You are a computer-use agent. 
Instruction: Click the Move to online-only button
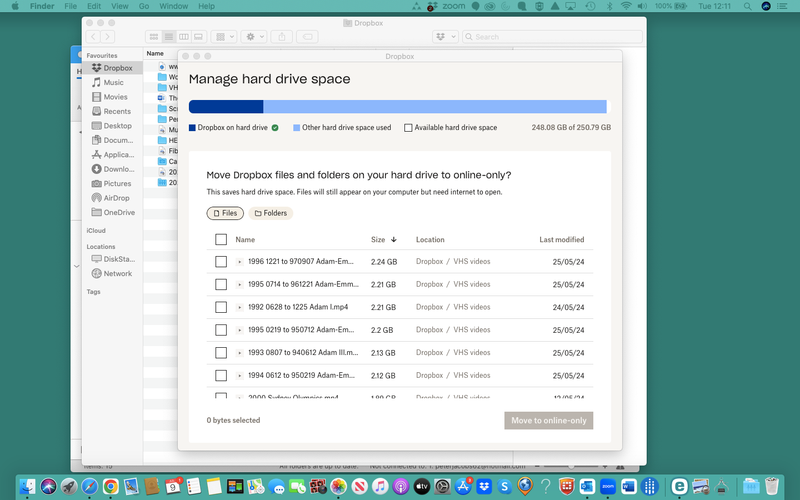click(x=548, y=421)
